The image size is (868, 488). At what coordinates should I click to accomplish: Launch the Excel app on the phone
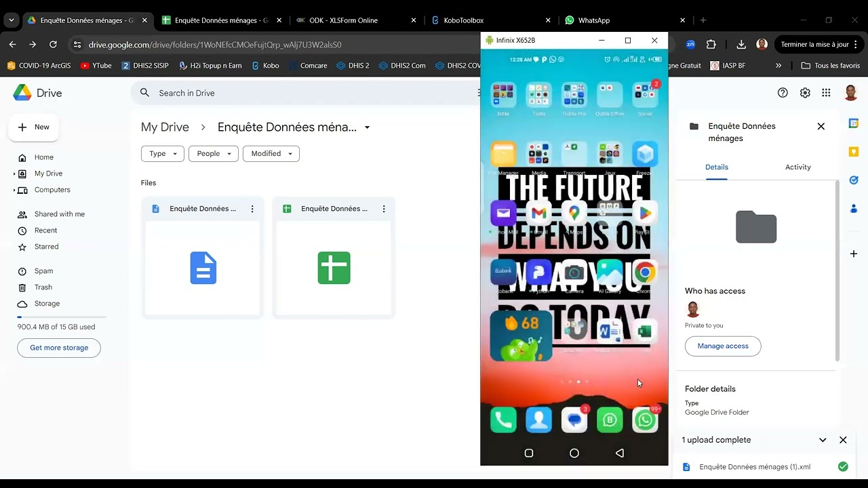click(x=644, y=331)
